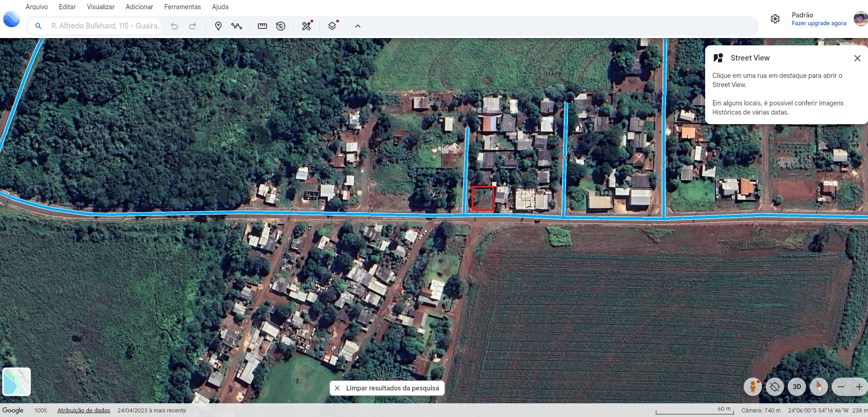Screen dimensions: 868x417
Task: Open the settings gear icon
Action: (775, 19)
